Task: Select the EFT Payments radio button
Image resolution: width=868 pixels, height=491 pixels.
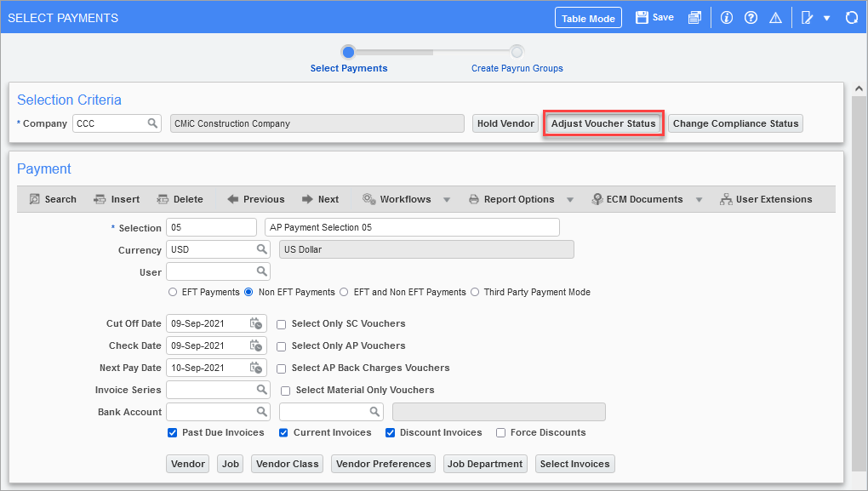Action: click(173, 292)
